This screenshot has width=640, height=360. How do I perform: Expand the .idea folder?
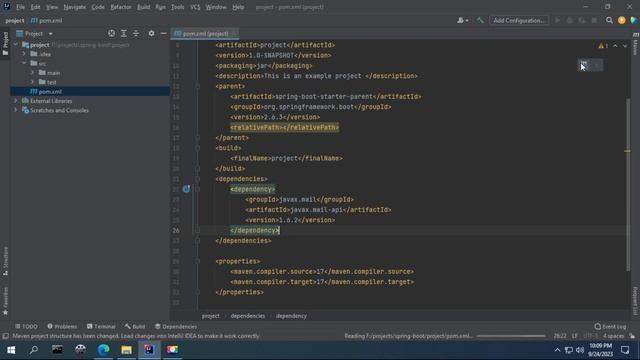(24, 54)
